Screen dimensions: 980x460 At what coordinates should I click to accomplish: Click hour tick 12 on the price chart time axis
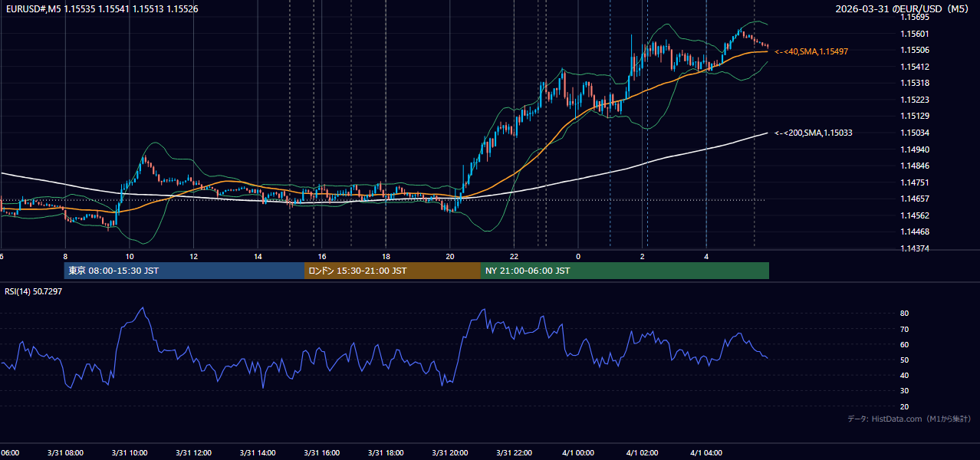(193, 256)
